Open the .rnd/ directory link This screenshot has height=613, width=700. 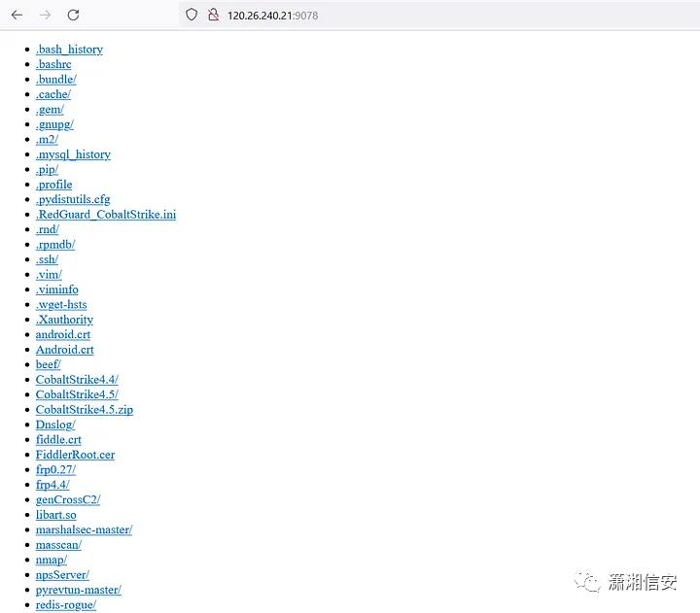pos(48,230)
